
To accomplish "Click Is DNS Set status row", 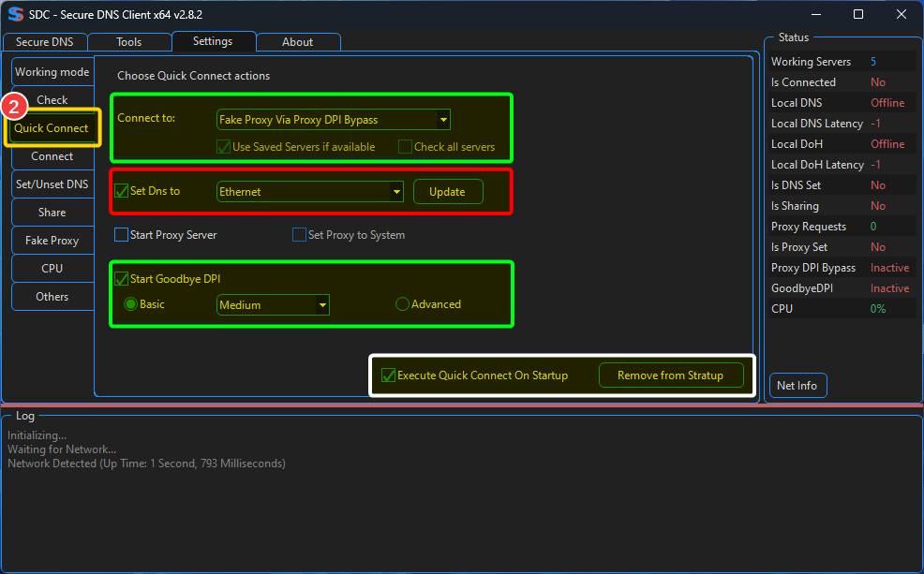I will [x=842, y=185].
